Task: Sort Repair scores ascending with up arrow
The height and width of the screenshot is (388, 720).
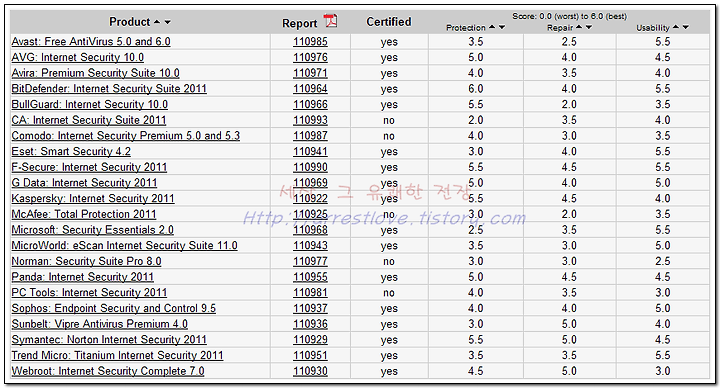Action: click(x=579, y=27)
